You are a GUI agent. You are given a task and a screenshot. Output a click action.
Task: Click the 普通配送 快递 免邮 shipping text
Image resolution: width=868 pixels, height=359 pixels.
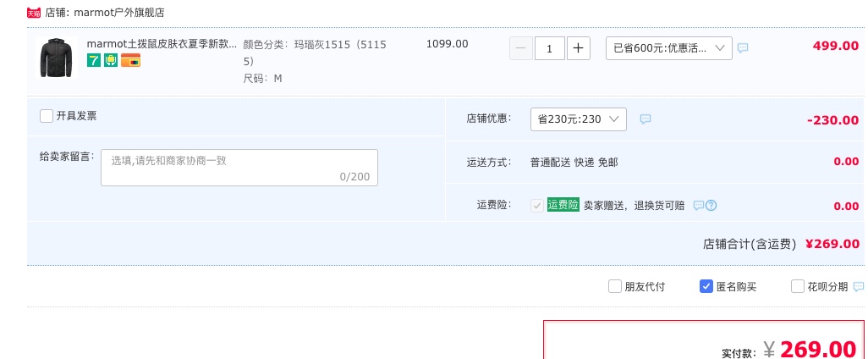tap(574, 163)
